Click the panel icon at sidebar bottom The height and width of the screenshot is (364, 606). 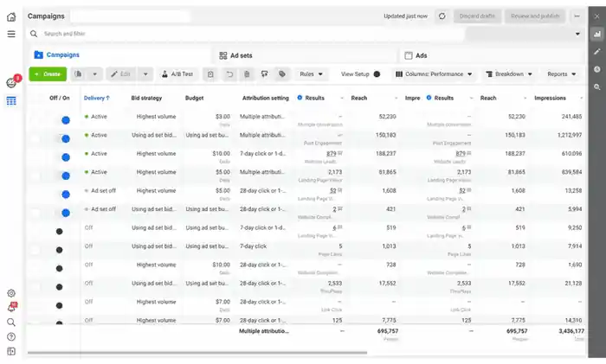point(11,351)
